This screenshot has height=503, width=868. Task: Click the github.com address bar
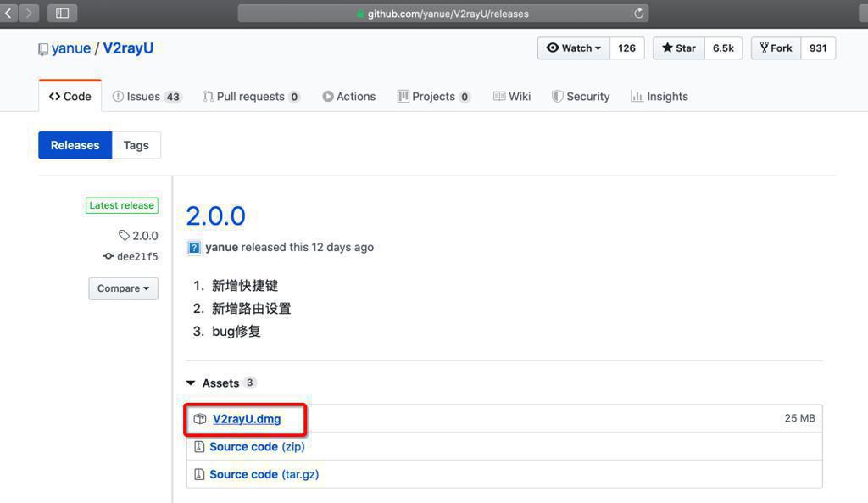[x=442, y=14]
